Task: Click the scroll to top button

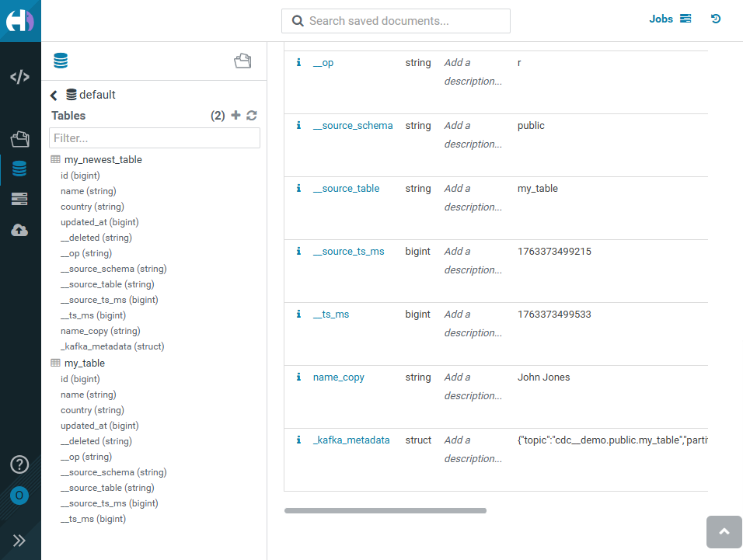Action: click(724, 532)
